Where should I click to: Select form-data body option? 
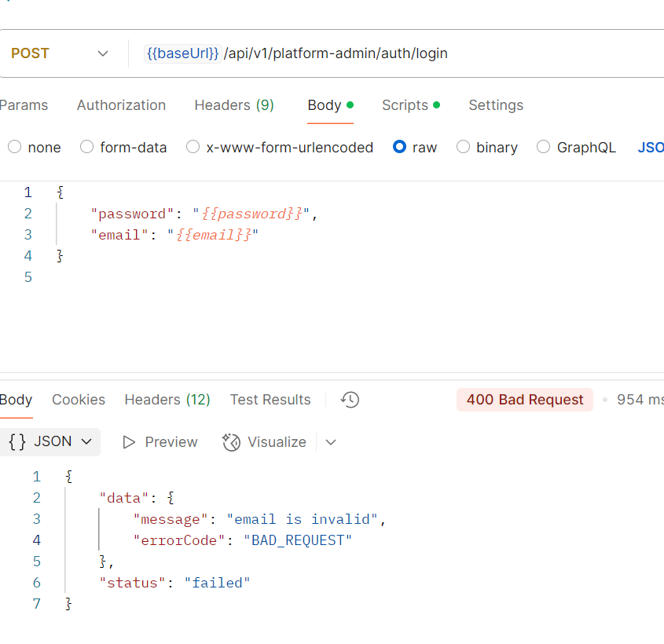[x=87, y=147]
